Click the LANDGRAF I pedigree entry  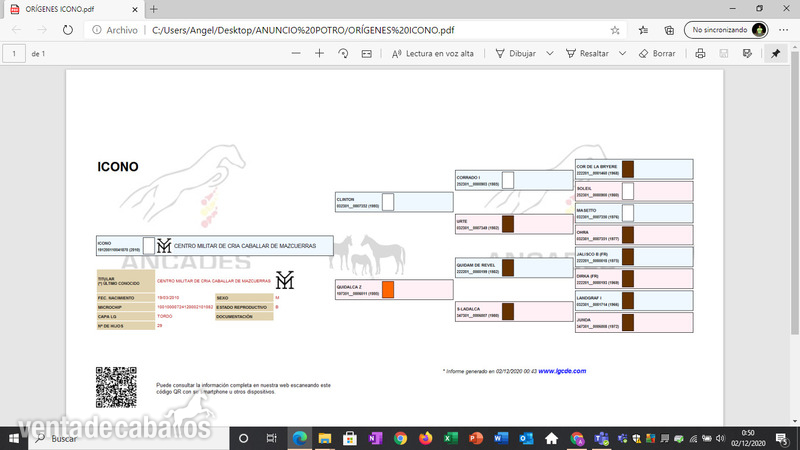click(x=634, y=301)
